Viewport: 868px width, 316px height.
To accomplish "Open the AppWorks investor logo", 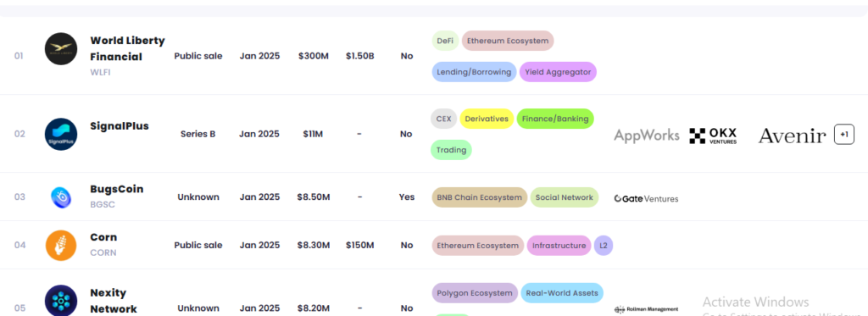I will [x=646, y=135].
